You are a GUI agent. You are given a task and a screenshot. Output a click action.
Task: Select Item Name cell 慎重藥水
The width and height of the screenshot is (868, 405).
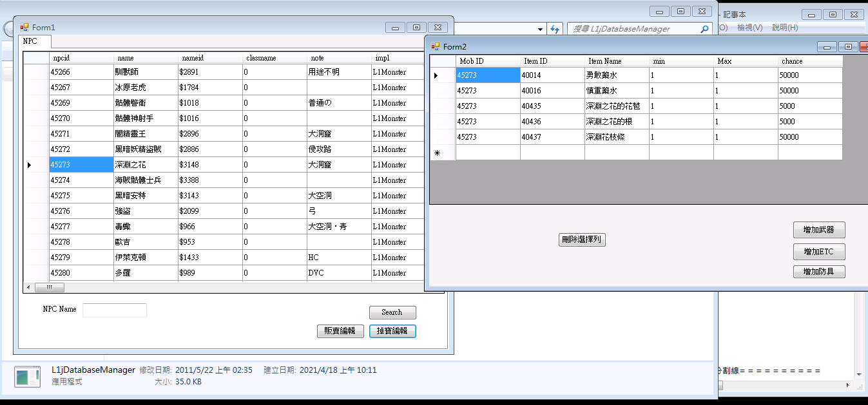coord(617,91)
